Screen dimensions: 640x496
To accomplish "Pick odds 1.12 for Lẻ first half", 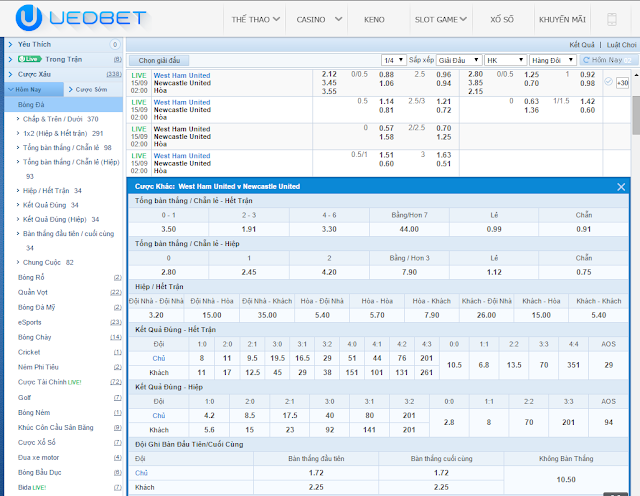I will pos(494,272).
